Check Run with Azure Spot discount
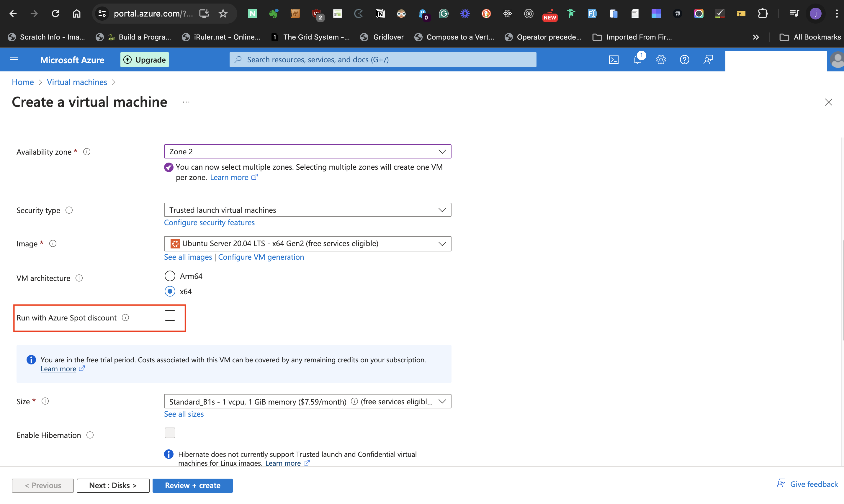The width and height of the screenshot is (844, 504). coord(170,315)
